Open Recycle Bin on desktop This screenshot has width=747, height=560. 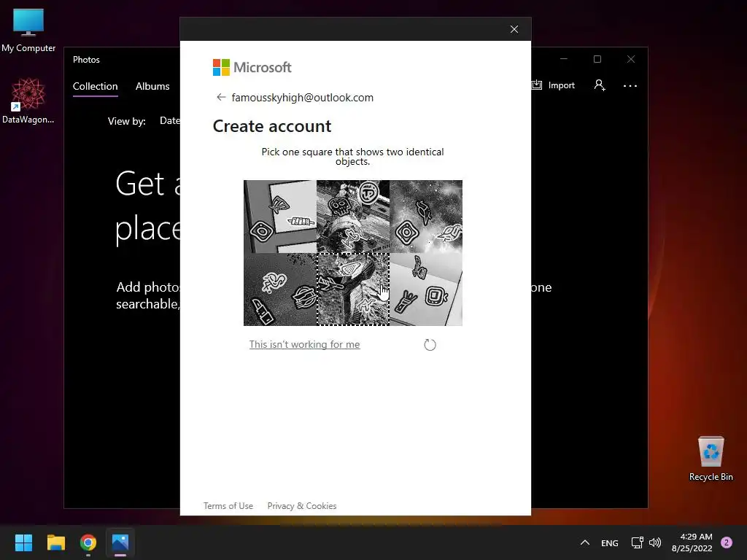711,459
